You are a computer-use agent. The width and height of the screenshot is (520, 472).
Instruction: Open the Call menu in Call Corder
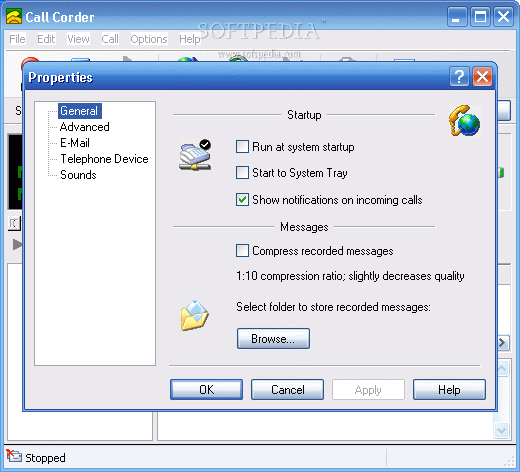[110, 39]
